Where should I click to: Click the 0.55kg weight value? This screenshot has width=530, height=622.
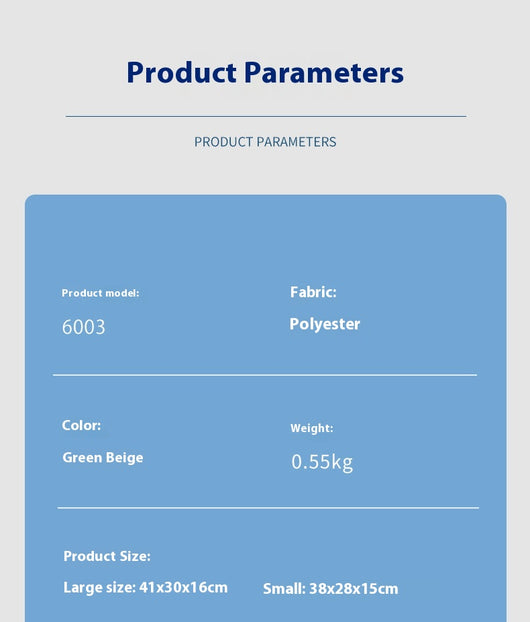point(322,462)
